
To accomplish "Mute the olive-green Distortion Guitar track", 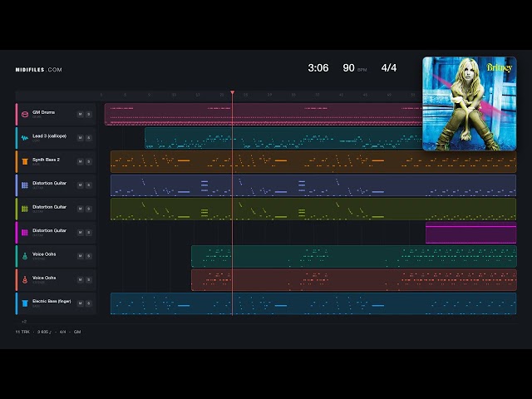I will point(80,209).
